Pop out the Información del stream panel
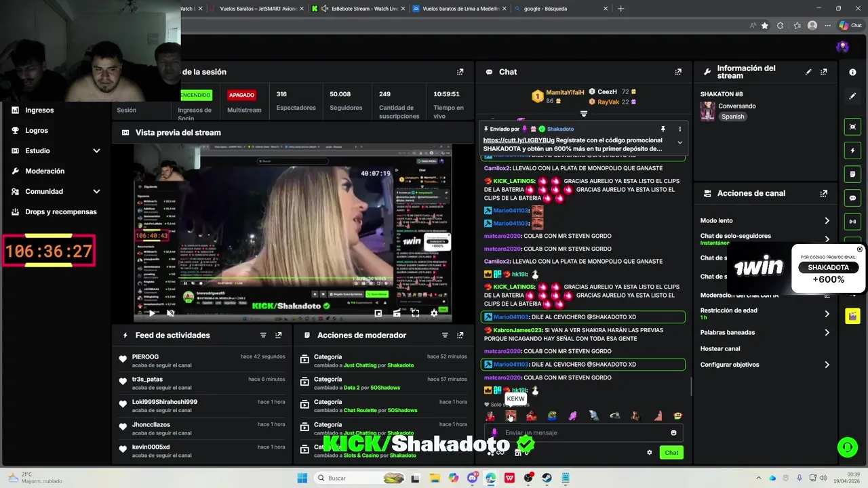The height and width of the screenshot is (488, 868). click(824, 72)
